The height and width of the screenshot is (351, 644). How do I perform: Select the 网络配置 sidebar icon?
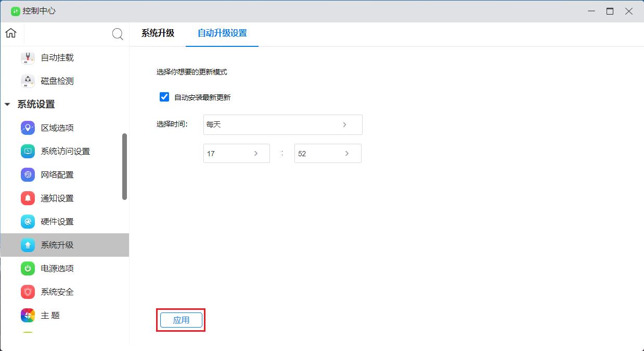click(x=27, y=174)
